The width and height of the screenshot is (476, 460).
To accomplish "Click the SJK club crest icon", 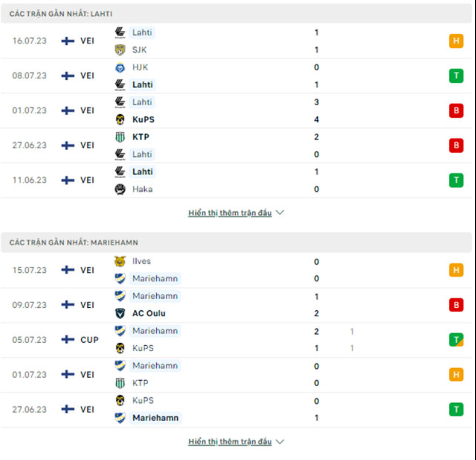I will pyautogui.click(x=120, y=50).
